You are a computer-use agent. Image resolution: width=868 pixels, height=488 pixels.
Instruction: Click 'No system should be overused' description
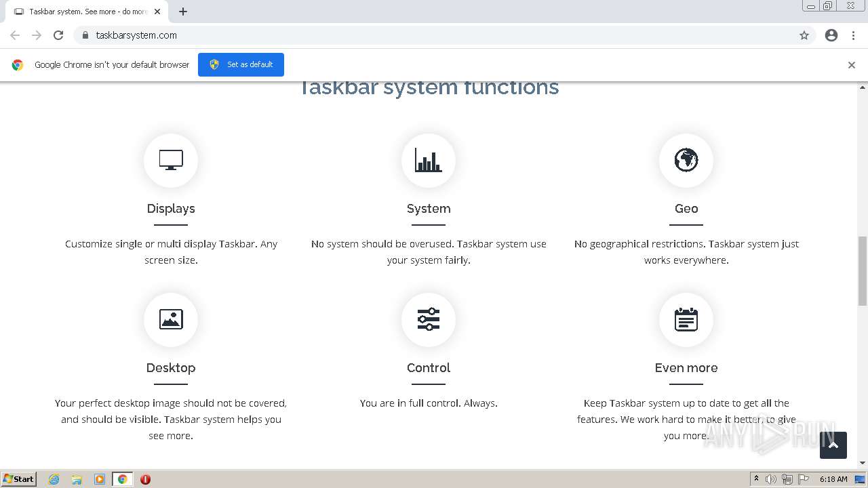click(429, 252)
